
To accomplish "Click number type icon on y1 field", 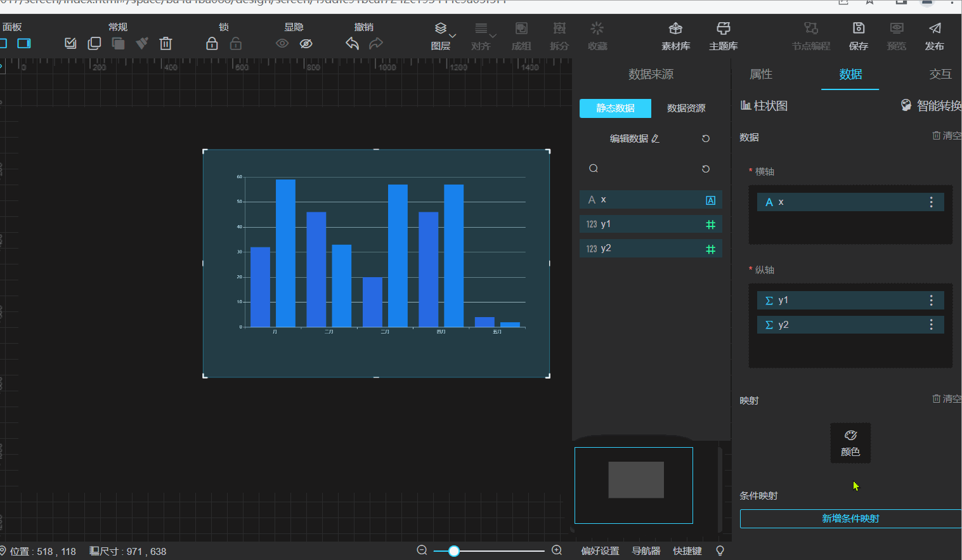I will 711,225.
